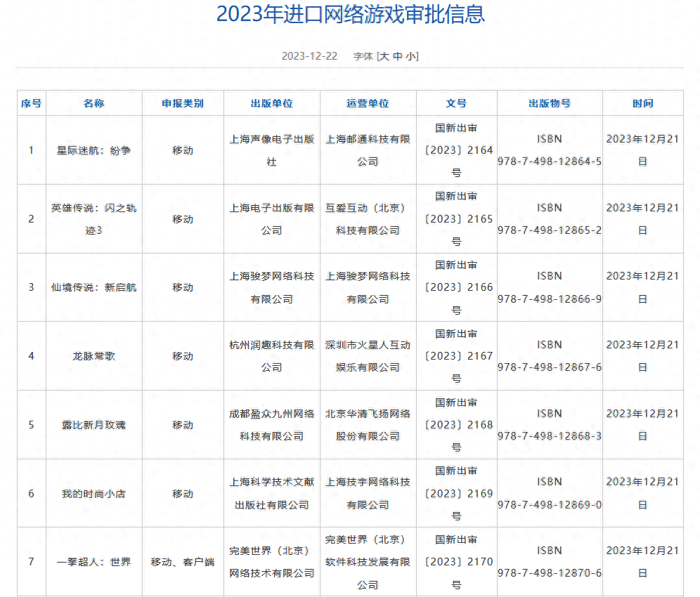Click the 时间 column header

[643, 103]
